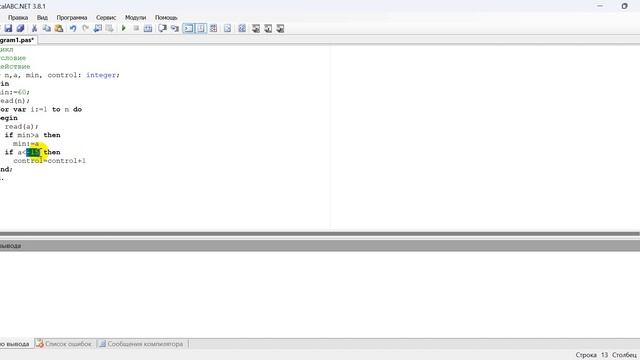Click the 'read(n);' line in code
The image size is (640, 360).
(15, 101)
